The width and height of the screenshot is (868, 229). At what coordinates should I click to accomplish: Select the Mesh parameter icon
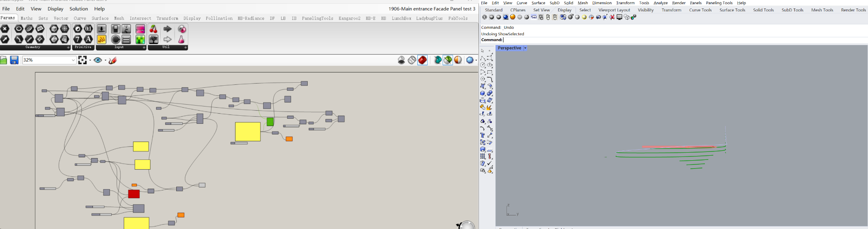point(64,29)
